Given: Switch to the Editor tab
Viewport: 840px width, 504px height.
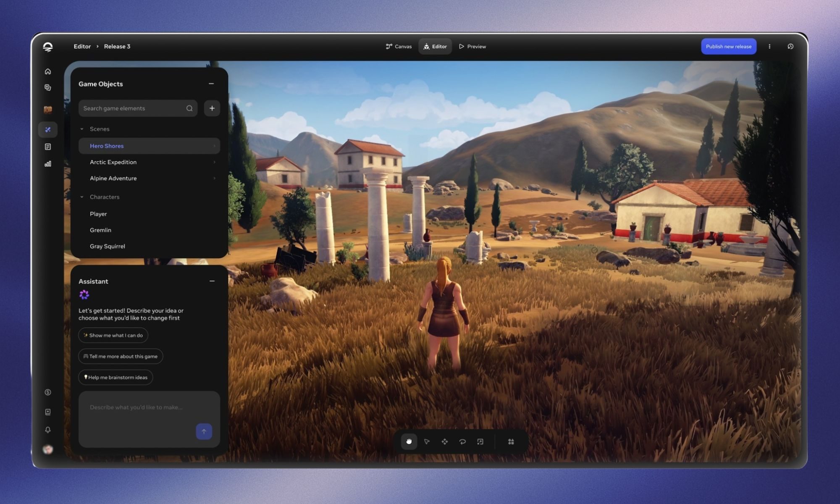Looking at the screenshot, I should 435,47.
